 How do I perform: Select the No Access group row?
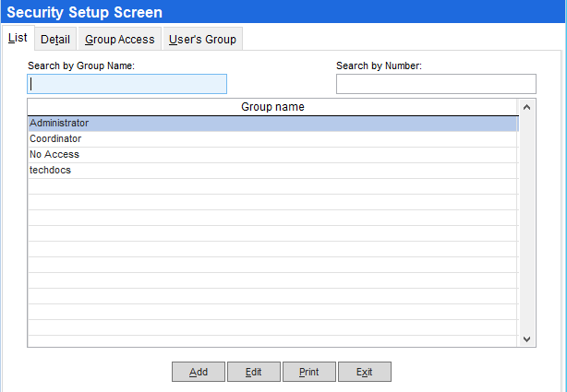click(x=273, y=155)
